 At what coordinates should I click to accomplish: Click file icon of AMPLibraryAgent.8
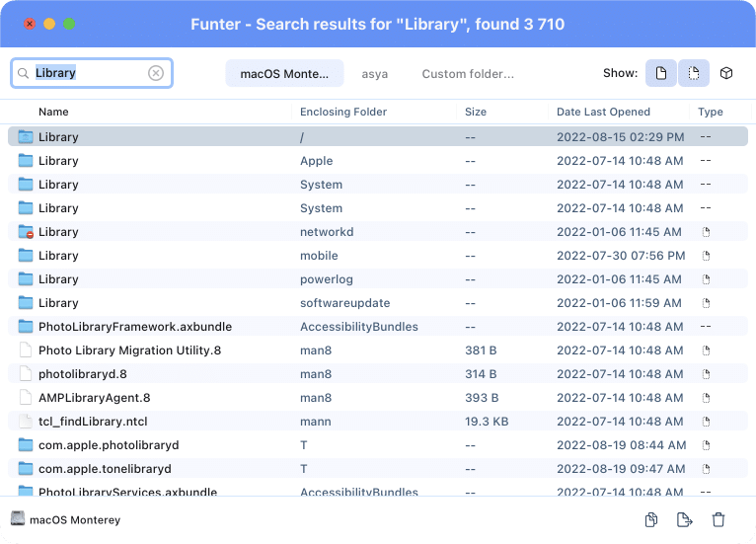pos(26,398)
